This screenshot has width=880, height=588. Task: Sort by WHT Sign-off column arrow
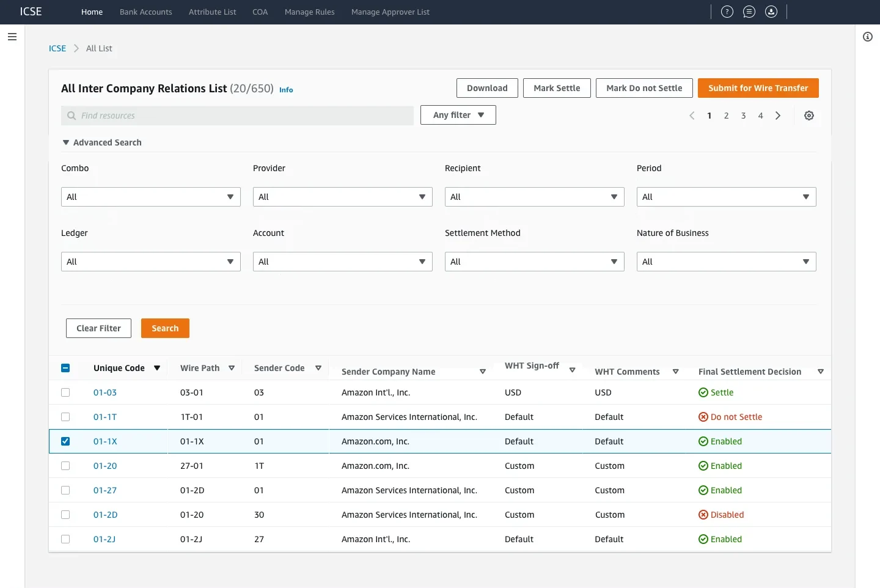click(x=573, y=370)
